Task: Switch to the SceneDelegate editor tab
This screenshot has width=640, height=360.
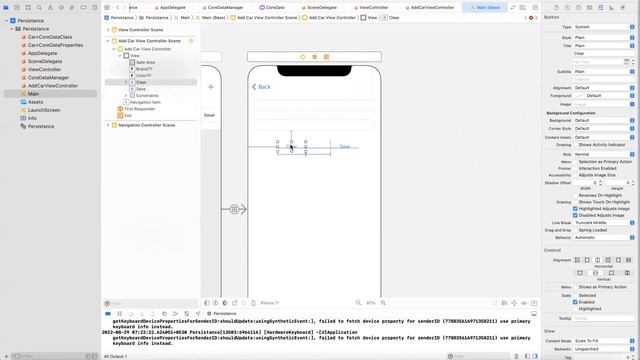Action: 319,7
